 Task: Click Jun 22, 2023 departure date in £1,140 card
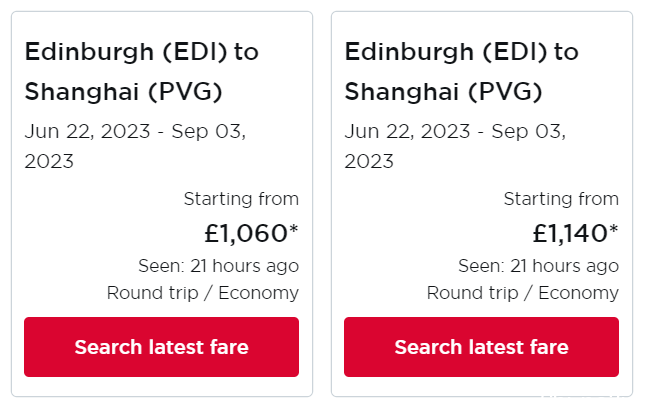407,132
